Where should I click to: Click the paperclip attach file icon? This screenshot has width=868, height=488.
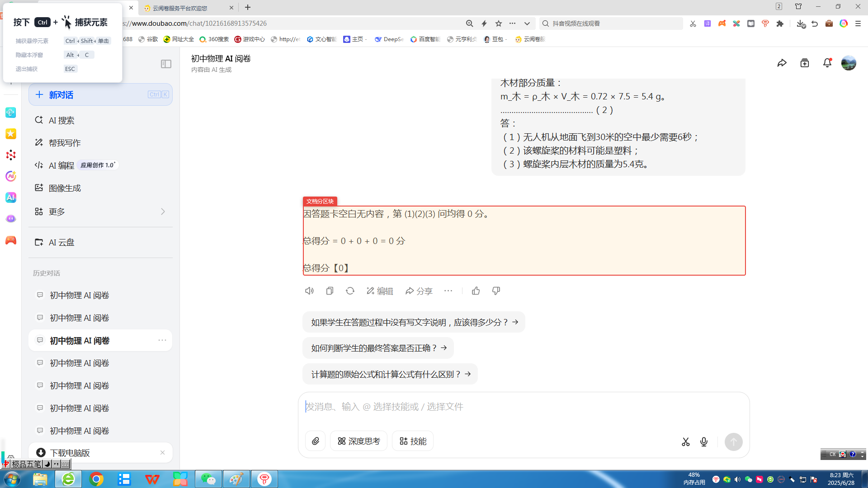click(x=316, y=441)
